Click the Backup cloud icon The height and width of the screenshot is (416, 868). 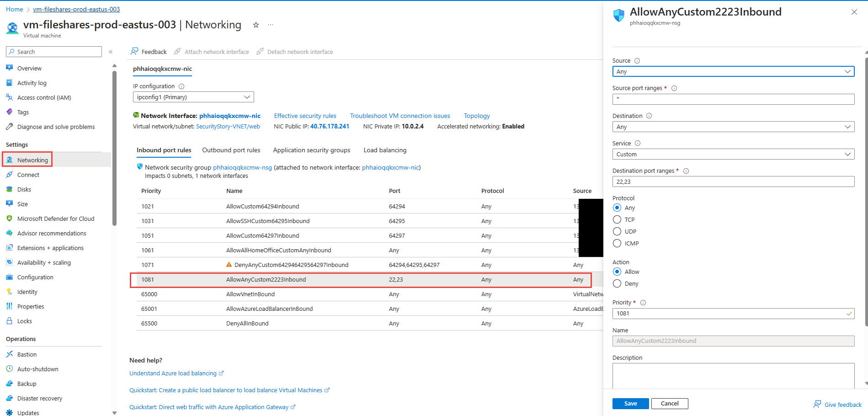[9, 384]
